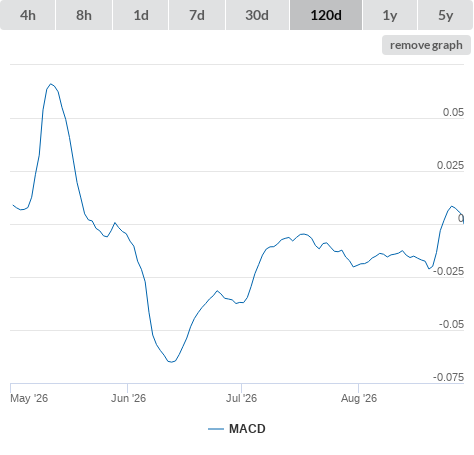Show the 7d time range

(x=197, y=15)
